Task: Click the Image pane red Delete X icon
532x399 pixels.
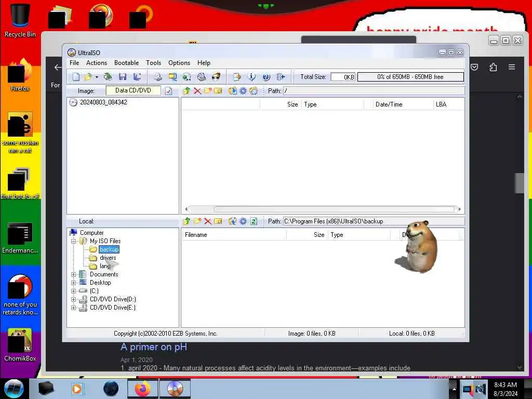Action: 197,91
